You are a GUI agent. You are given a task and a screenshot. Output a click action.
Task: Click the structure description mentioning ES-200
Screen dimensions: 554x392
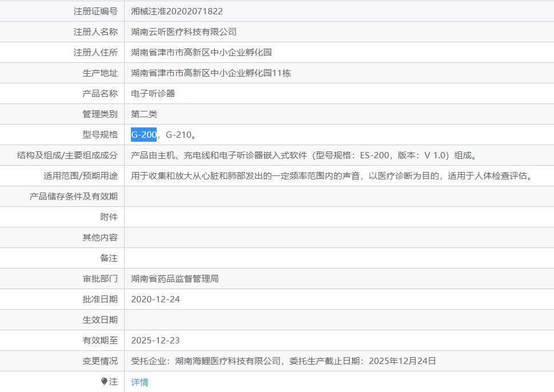click(x=304, y=155)
